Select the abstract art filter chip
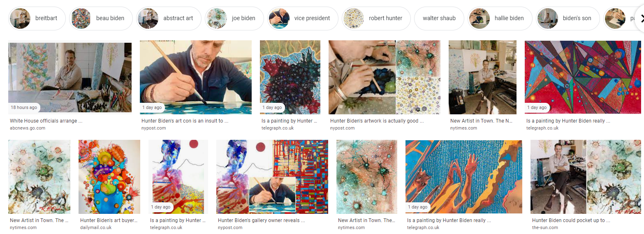This screenshot has width=644, height=234. point(169,19)
